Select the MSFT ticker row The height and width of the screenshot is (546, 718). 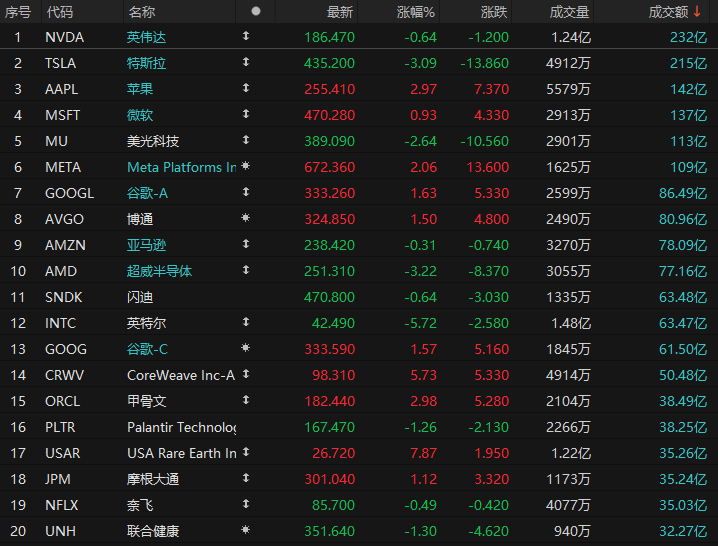pyautogui.click(x=62, y=114)
